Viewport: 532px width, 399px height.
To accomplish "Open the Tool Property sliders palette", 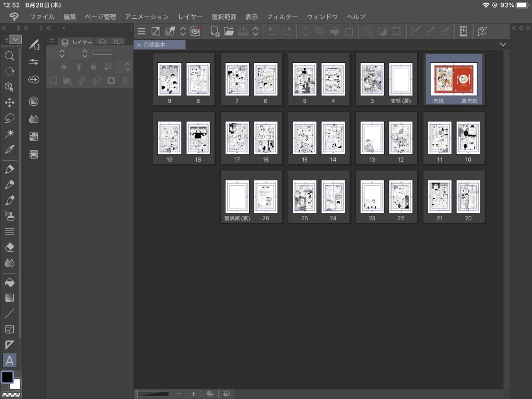I will (34, 62).
